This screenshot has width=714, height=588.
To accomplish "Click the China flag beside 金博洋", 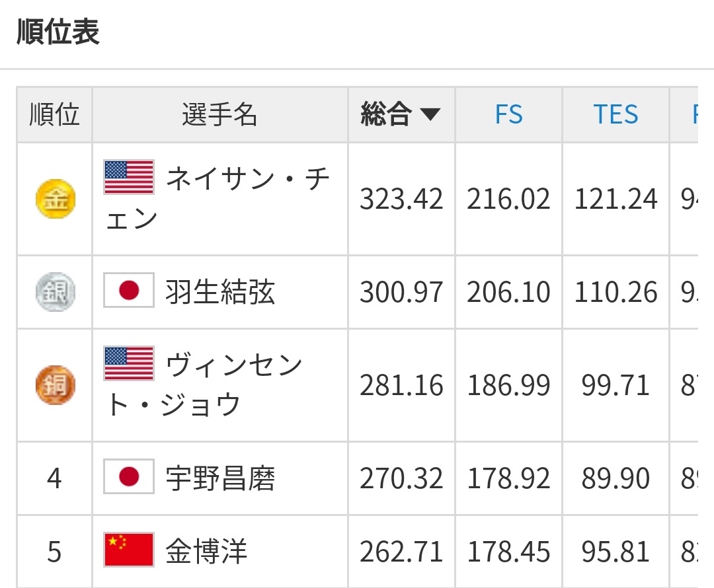I will point(129,550).
